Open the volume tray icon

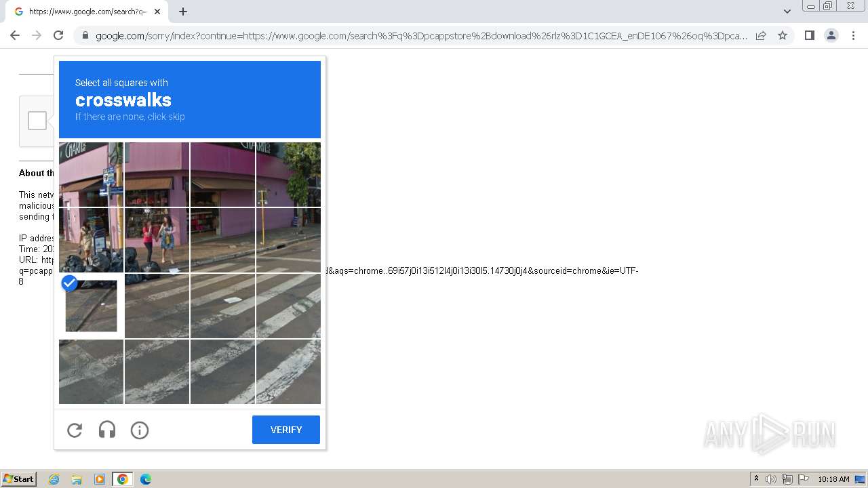771,479
